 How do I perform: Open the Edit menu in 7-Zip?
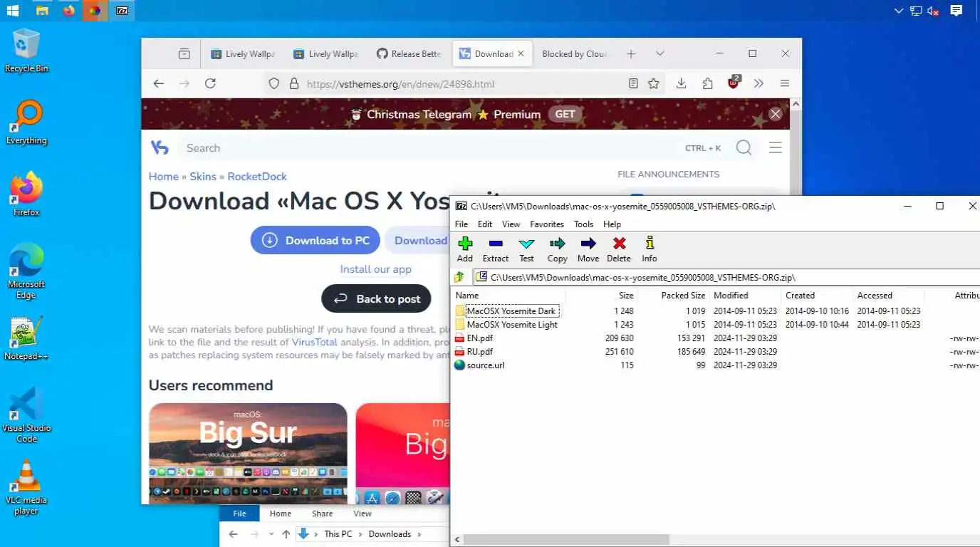485,224
